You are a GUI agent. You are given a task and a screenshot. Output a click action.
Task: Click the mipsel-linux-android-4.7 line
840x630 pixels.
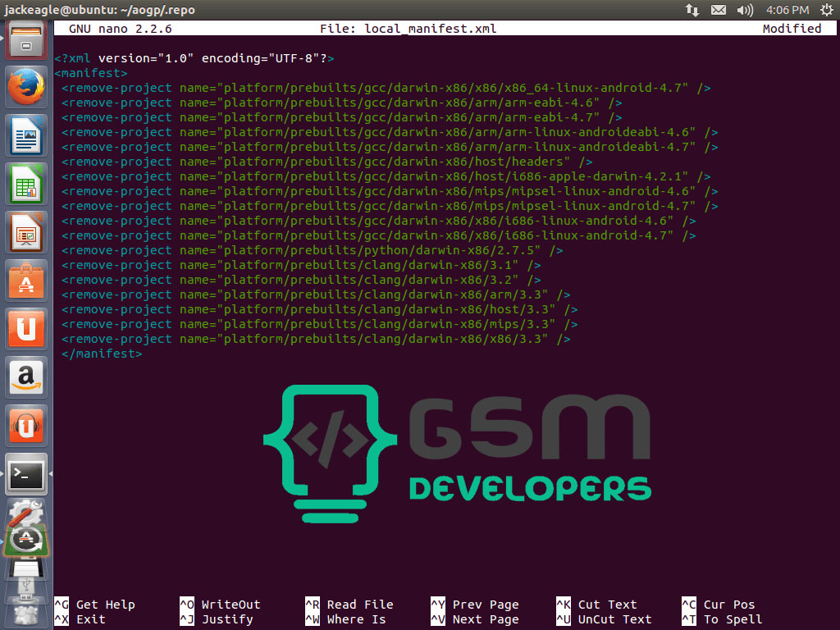pyautogui.click(x=390, y=206)
